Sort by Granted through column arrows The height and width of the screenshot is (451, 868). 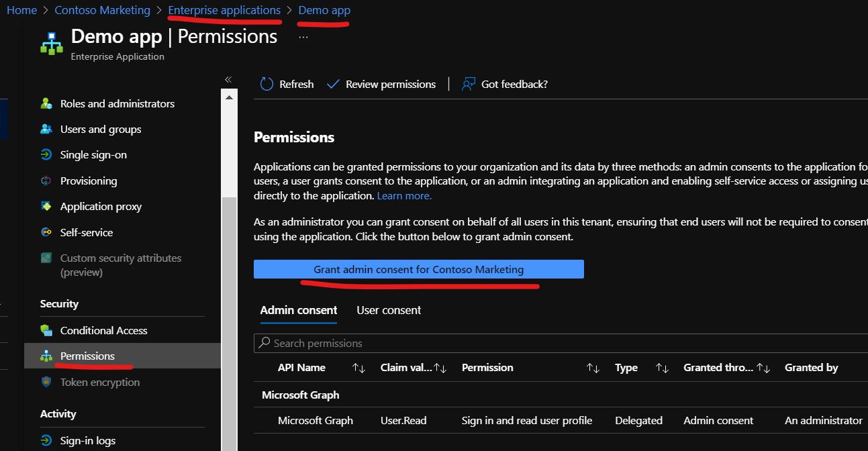[763, 368]
